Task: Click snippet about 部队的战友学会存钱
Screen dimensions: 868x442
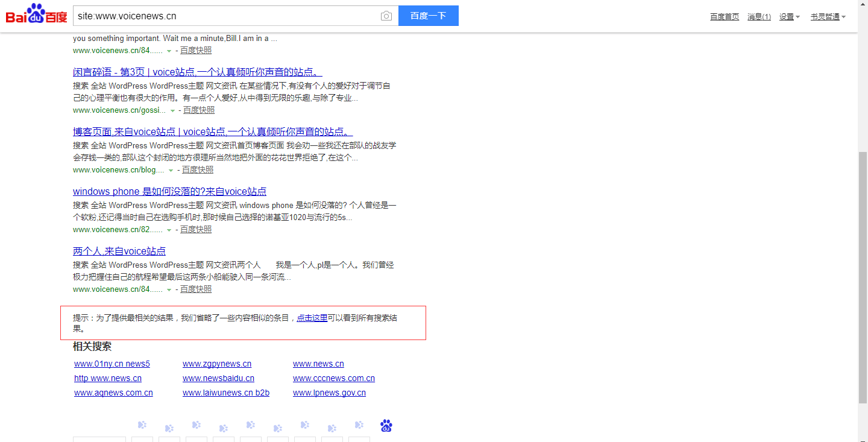Action: click(x=235, y=152)
